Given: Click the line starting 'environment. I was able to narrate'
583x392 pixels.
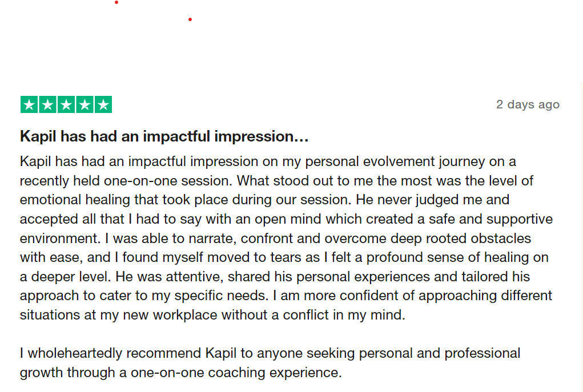Looking at the screenshot, I should (x=276, y=239).
